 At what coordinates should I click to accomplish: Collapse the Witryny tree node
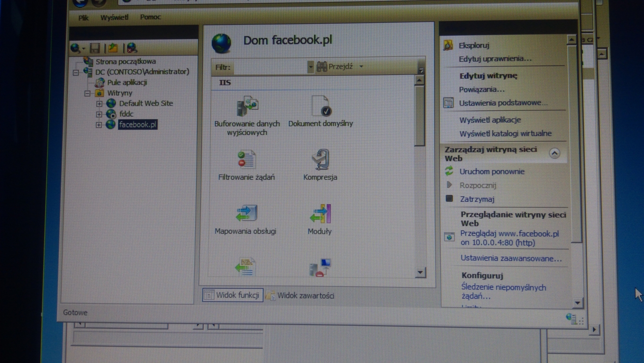[x=87, y=93]
